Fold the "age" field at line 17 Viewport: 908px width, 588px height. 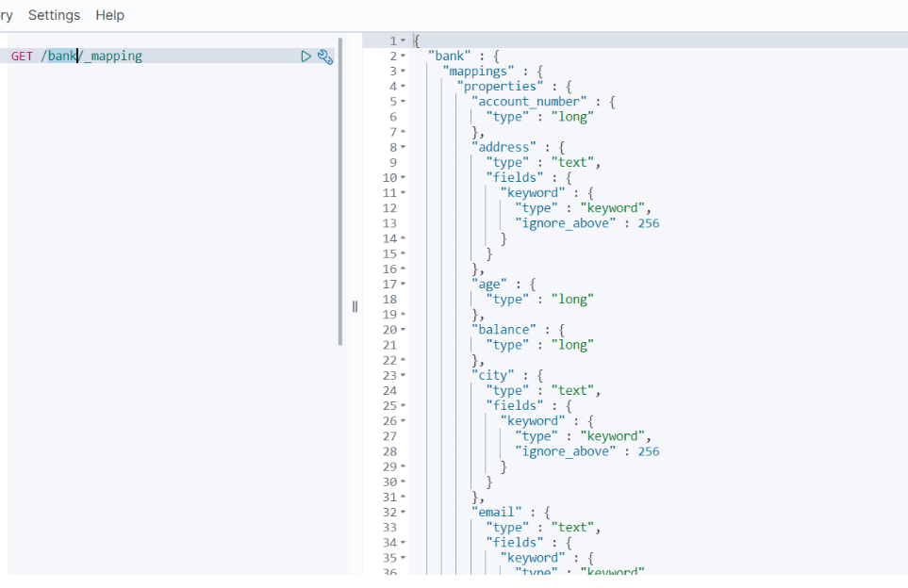[404, 284]
